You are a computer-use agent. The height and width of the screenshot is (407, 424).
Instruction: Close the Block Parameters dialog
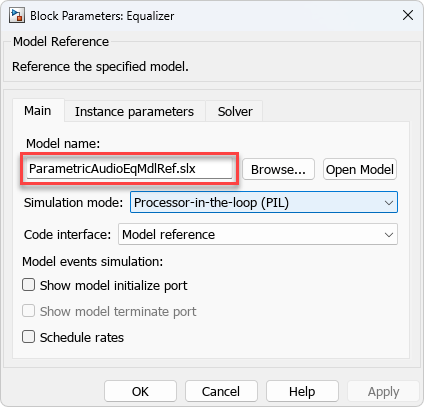coord(408,15)
